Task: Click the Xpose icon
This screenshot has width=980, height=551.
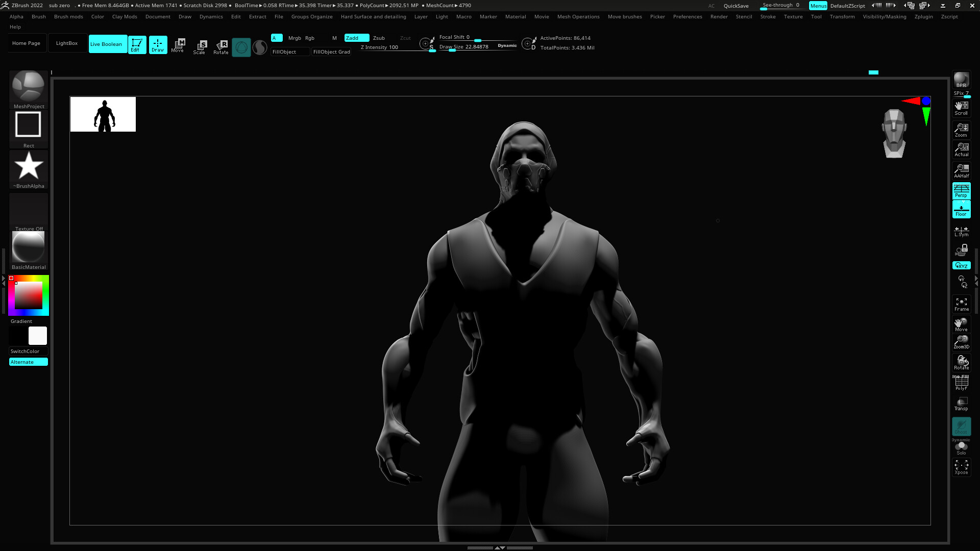Action: tap(961, 467)
